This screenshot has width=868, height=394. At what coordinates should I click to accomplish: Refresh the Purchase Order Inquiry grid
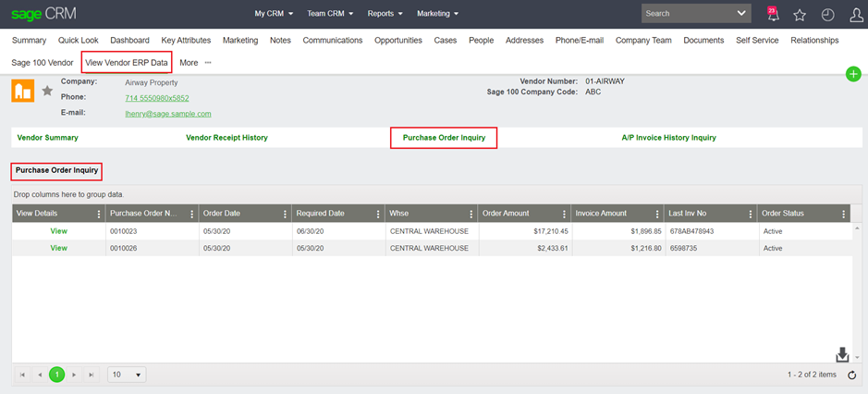[x=852, y=376]
